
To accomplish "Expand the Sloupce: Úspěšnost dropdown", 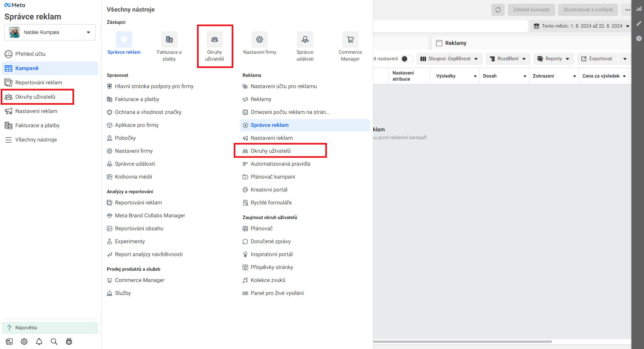I will click(x=449, y=59).
